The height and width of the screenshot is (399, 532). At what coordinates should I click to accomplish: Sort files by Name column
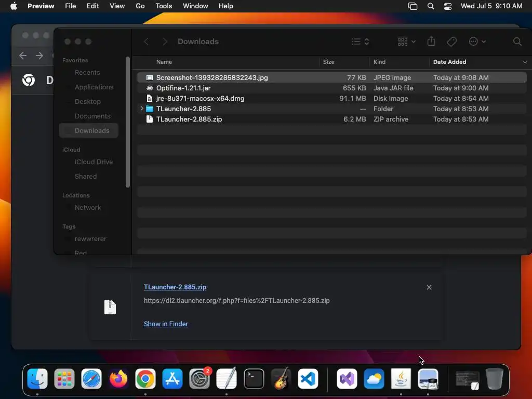tap(164, 62)
